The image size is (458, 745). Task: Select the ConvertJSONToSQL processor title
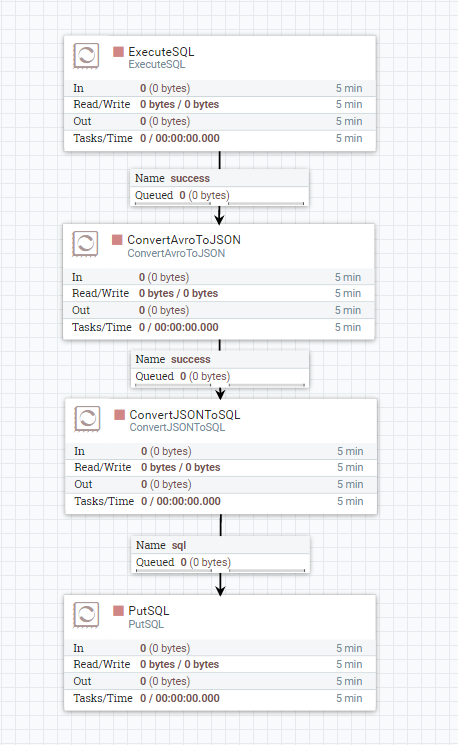[185, 414]
